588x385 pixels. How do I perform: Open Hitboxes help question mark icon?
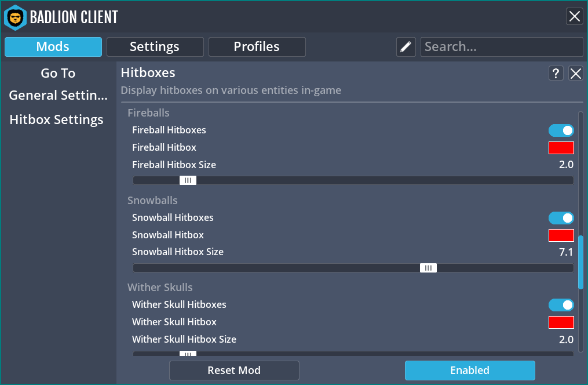(x=556, y=73)
